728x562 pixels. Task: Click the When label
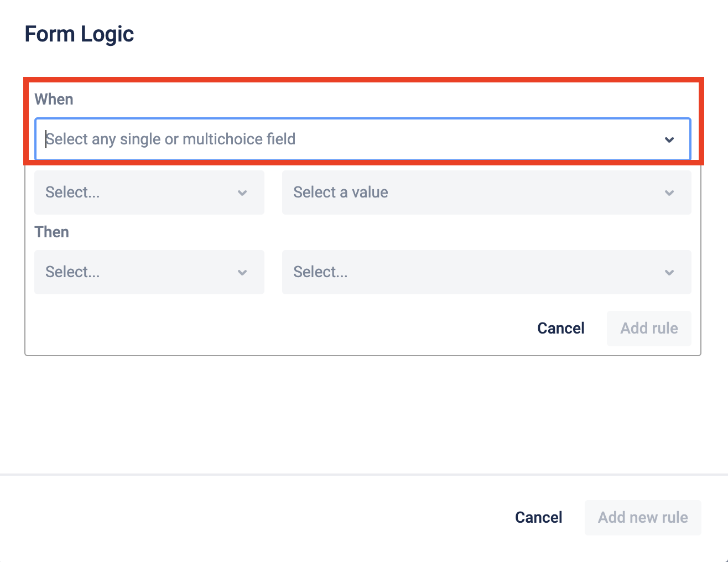coord(54,100)
